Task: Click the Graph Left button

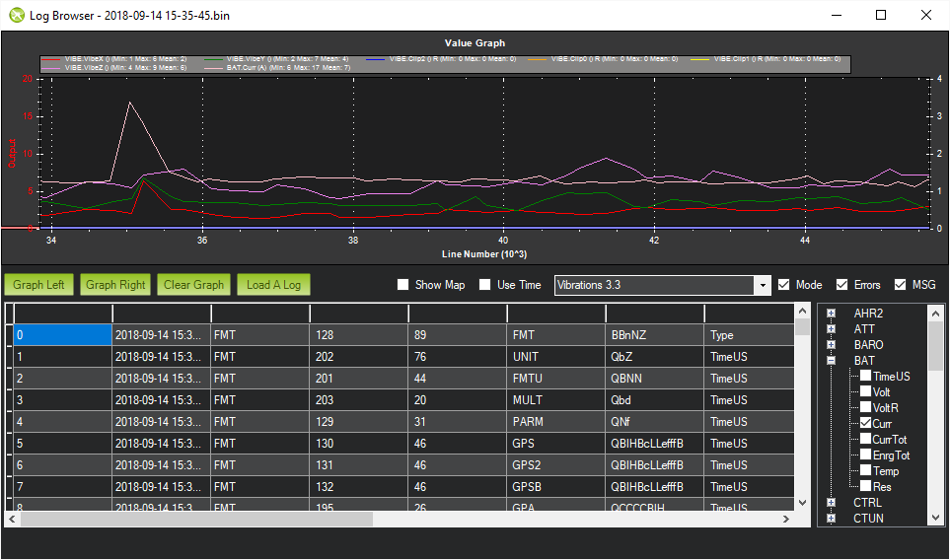Action: pyautogui.click(x=38, y=285)
